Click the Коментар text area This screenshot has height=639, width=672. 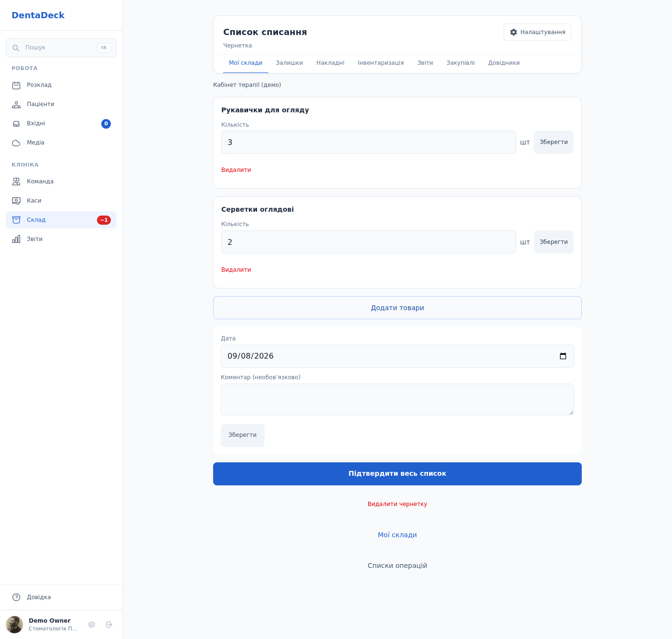point(397,399)
